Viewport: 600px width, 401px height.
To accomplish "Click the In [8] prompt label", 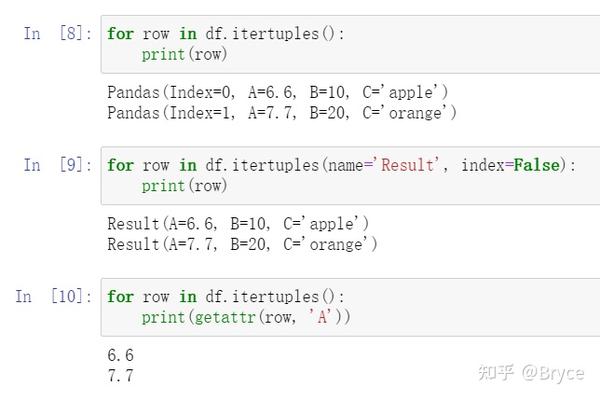I will coord(58,33).
